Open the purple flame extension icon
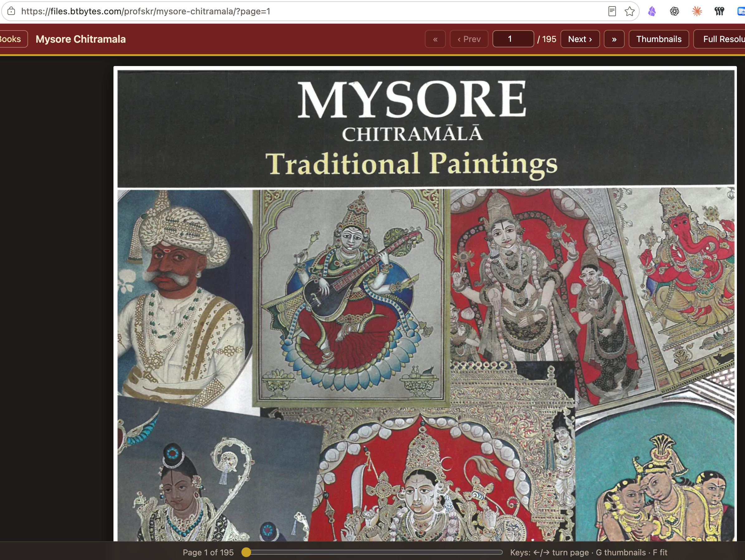 pos(652,12)
